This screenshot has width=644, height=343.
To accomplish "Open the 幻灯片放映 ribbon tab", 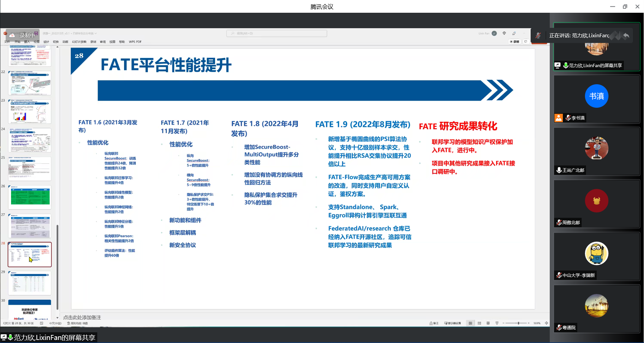I will [x=79, y=42].
